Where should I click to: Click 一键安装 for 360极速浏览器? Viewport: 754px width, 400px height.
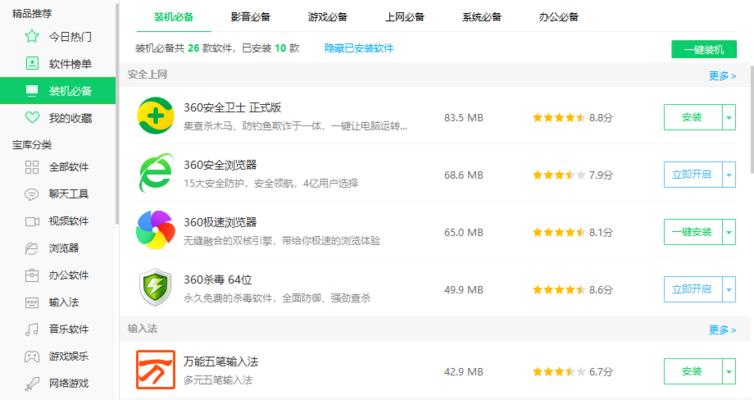coord(693,232)
